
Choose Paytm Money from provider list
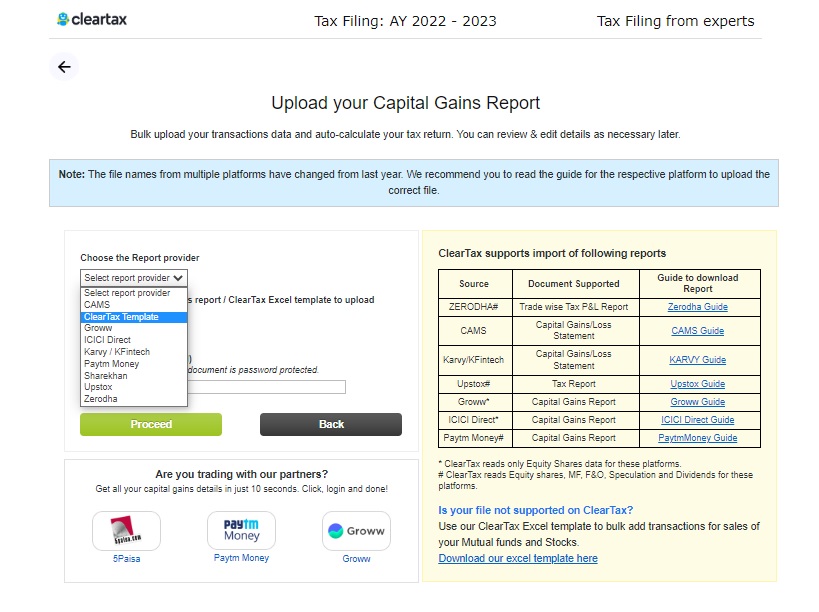click(x=134, y=364)
